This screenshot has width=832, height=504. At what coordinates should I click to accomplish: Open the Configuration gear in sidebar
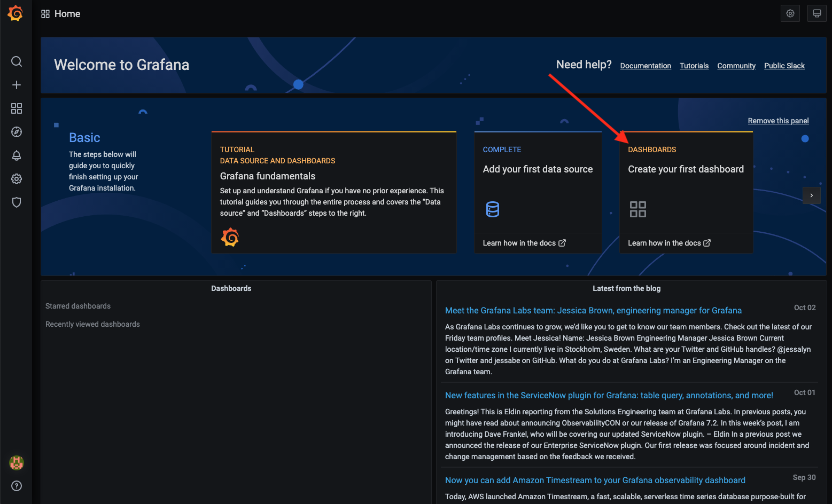[17, 179]
